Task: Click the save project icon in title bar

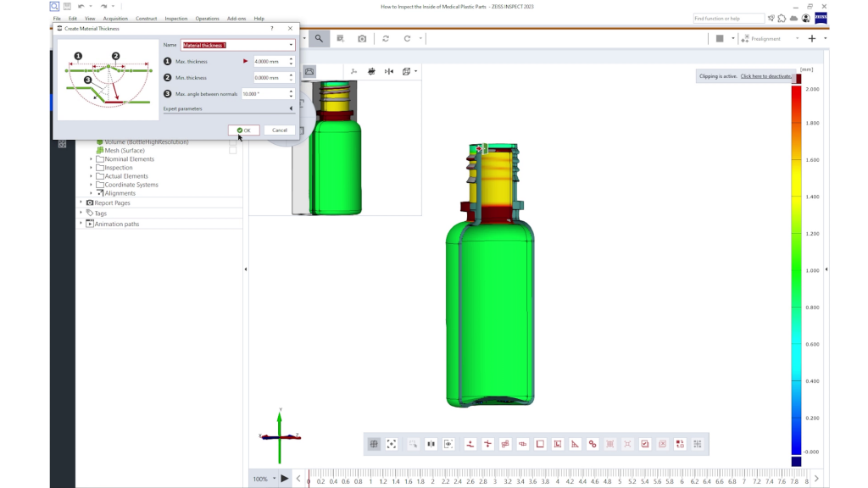Action: [x=67, y=7]
